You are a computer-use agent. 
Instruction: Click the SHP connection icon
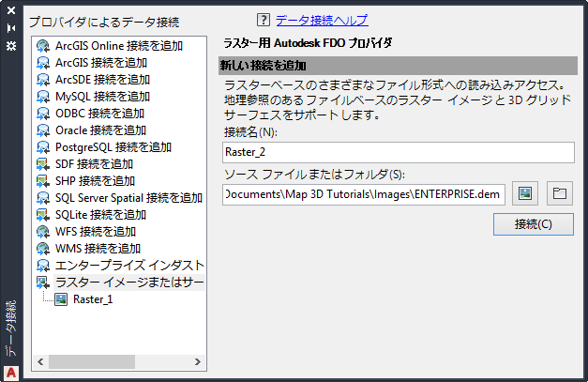pyautogui.click(x=43, y=181)
